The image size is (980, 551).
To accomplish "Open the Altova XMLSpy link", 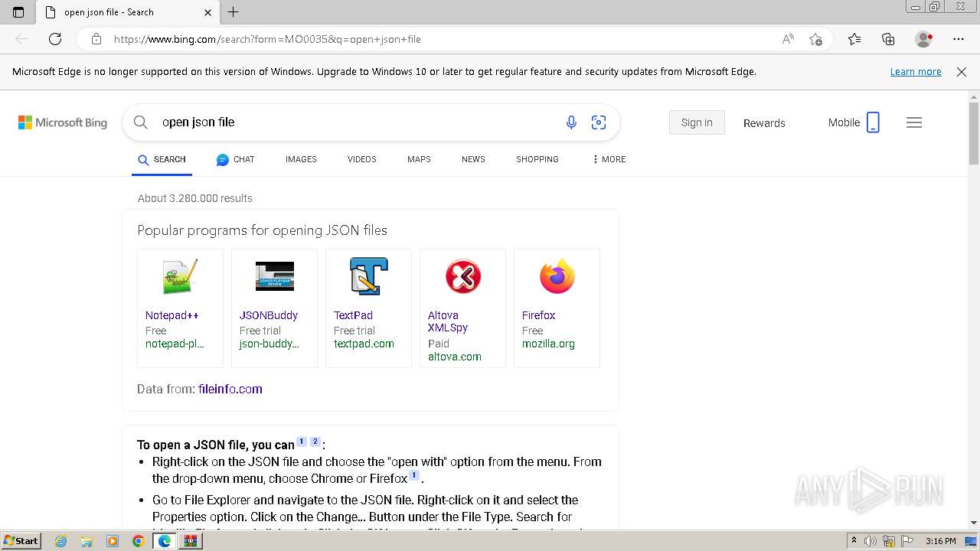I will [448, 321].
